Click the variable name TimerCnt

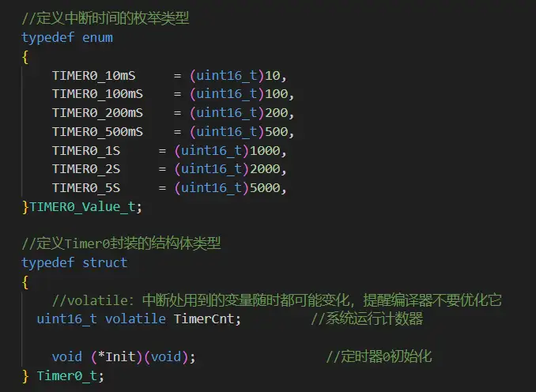click(204, 318)
